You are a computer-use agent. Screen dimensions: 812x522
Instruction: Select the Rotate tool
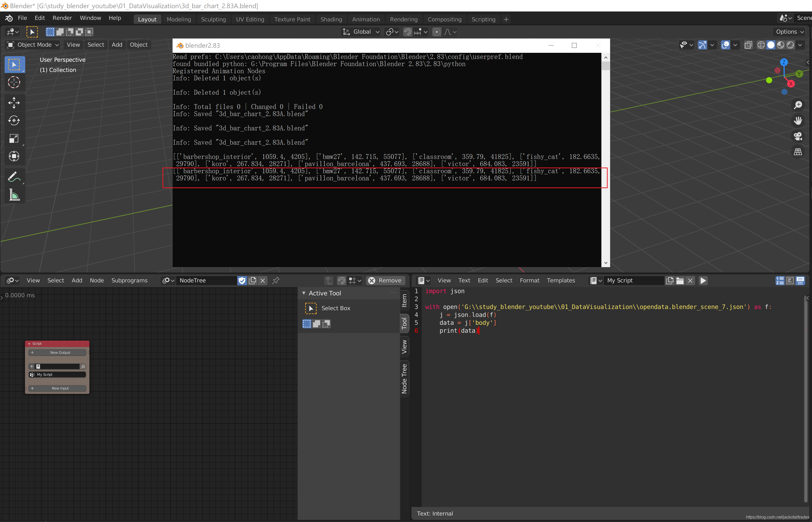tap(14, 121)
